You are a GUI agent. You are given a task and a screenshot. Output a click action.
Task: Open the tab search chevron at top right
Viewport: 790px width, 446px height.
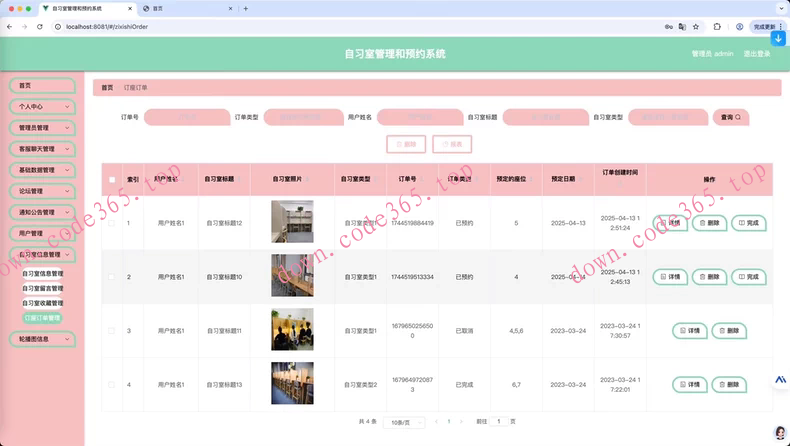coord(781,9)
